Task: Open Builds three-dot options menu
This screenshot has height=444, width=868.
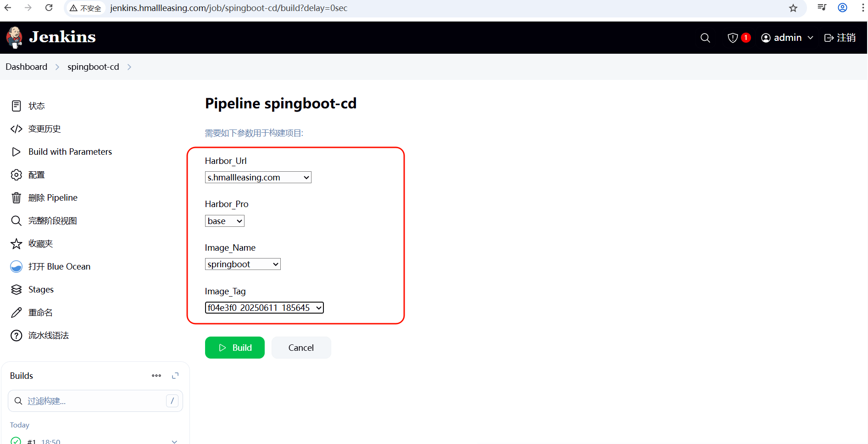Action: 156,376
